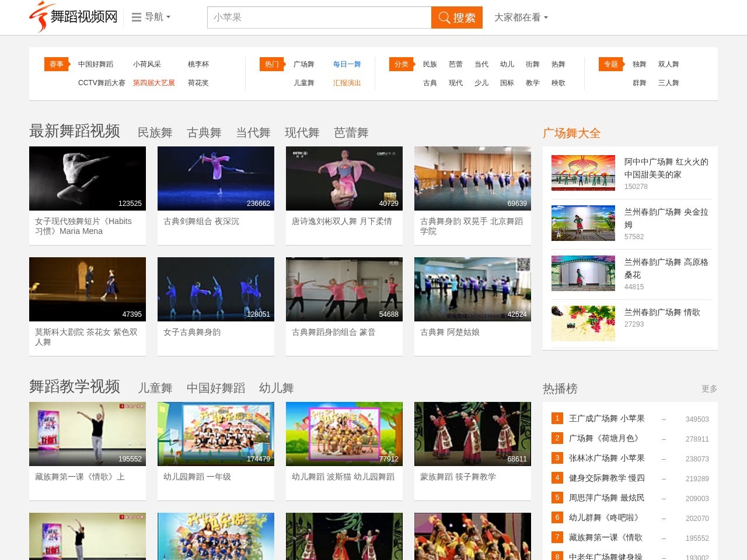The height and width of the screenshot is (560, 747).
Task: Switch to the 古典舞 tab
Action: [x=204, y=133]
